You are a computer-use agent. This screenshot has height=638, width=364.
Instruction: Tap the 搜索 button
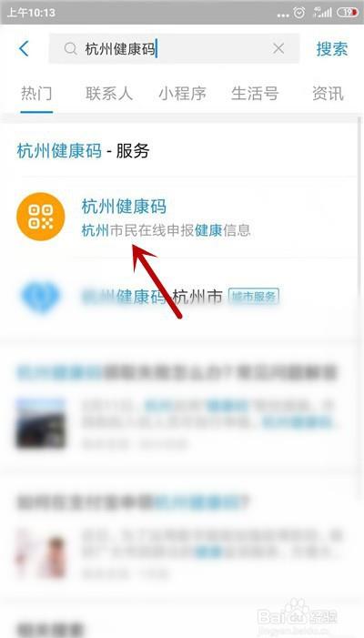(332, 49)
